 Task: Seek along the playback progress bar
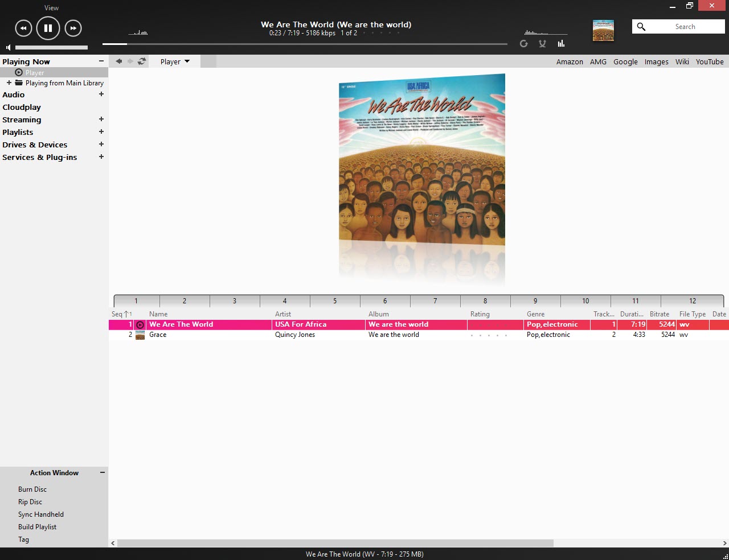point(305,44)
